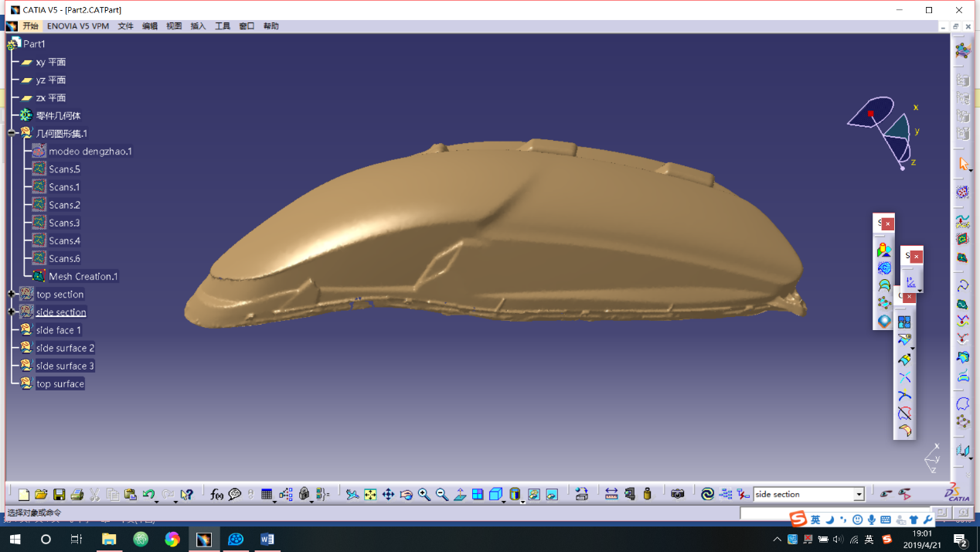Click the Save icon in bottom toolbar
Viewport: 980px width, 552px height.
click(59, 495)
